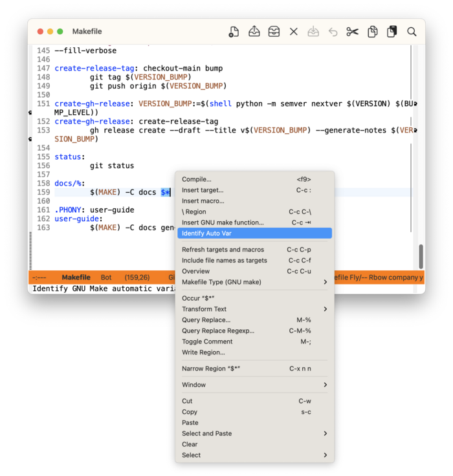Click the save buffer toolbar icon
The width and height of the screenshot is (453, 476).
313,32
